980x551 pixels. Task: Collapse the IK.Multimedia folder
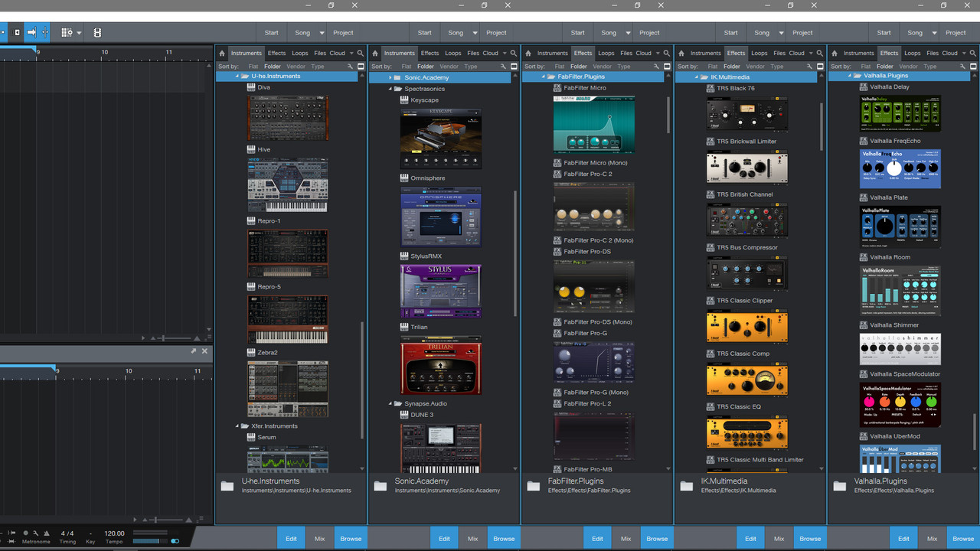(697, 77)
